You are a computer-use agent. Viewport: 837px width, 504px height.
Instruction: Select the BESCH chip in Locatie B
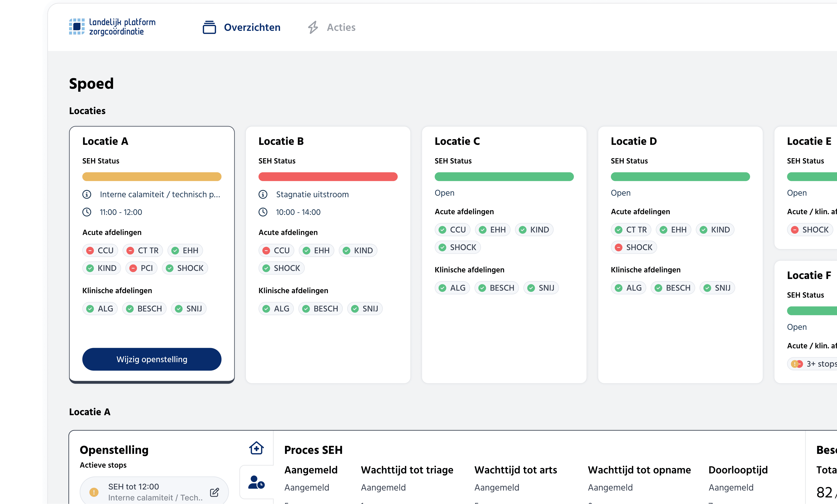click(x=320, y=308)
